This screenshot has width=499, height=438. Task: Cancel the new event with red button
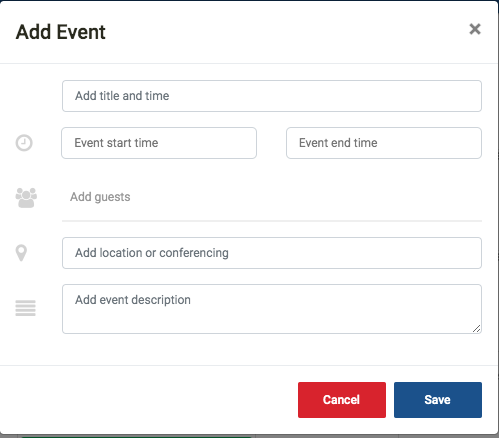tap(342, 400)
